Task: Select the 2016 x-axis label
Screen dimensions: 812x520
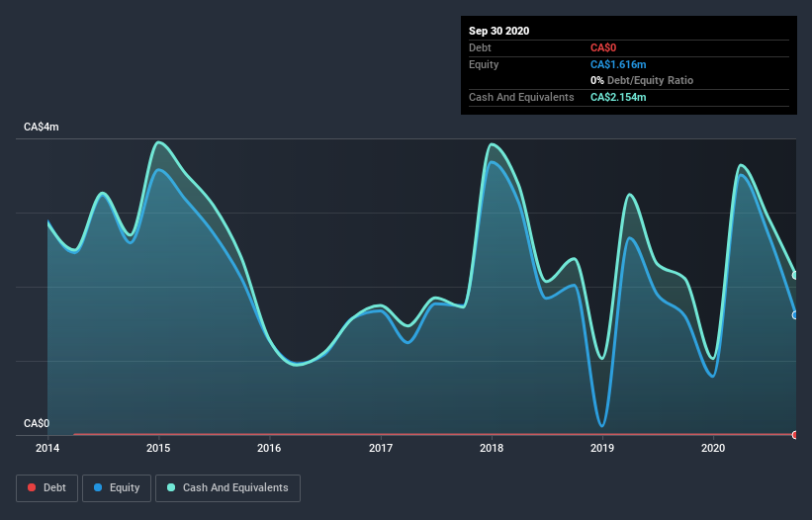Action: (x=269, y=448)
